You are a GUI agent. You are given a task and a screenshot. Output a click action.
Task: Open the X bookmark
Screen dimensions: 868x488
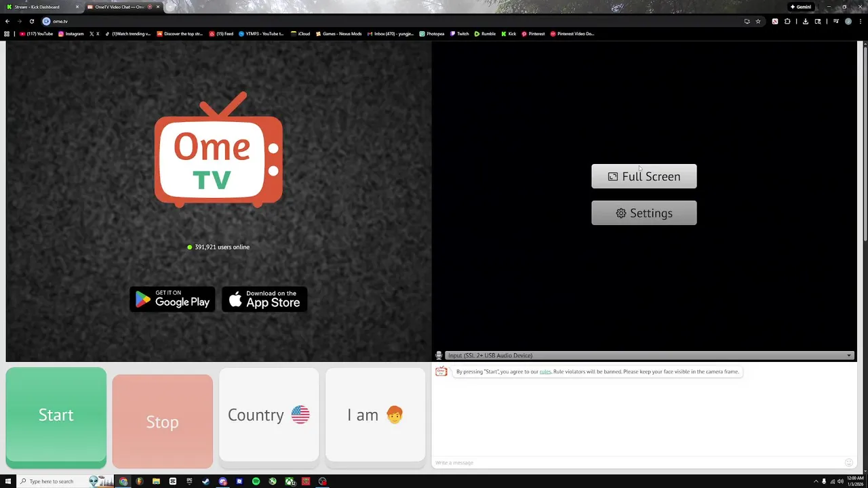(94, 33)
